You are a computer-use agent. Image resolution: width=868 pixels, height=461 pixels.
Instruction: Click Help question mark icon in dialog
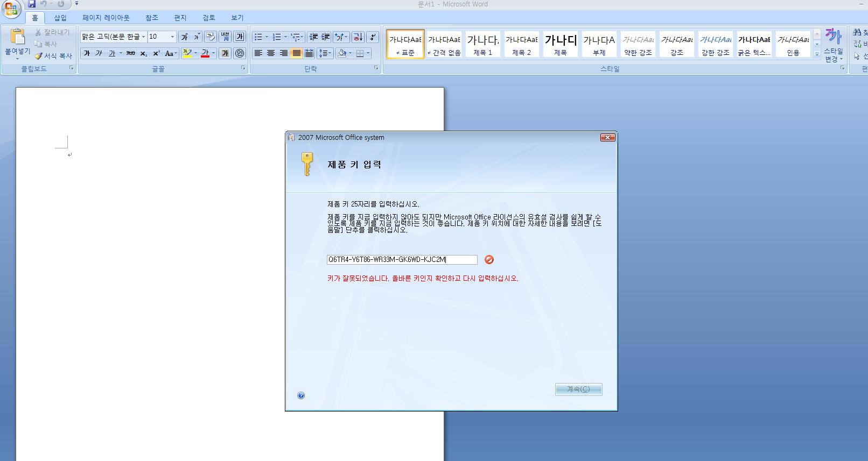tap(301, 395)
